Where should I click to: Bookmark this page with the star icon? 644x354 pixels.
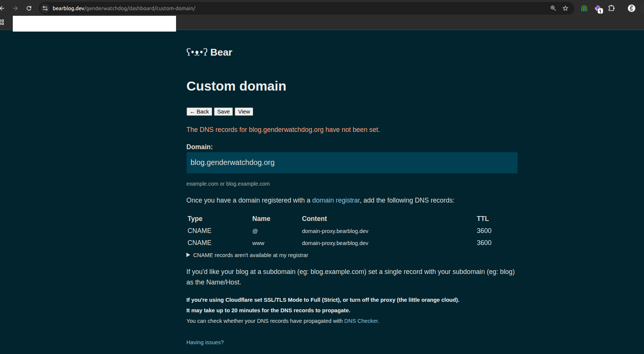pyautogui.click(x=565, y=8)
